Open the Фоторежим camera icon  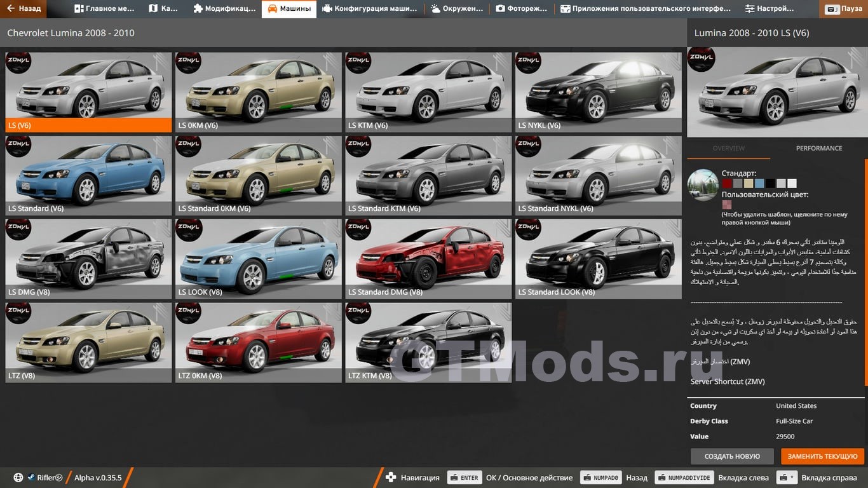pos(500,9)
